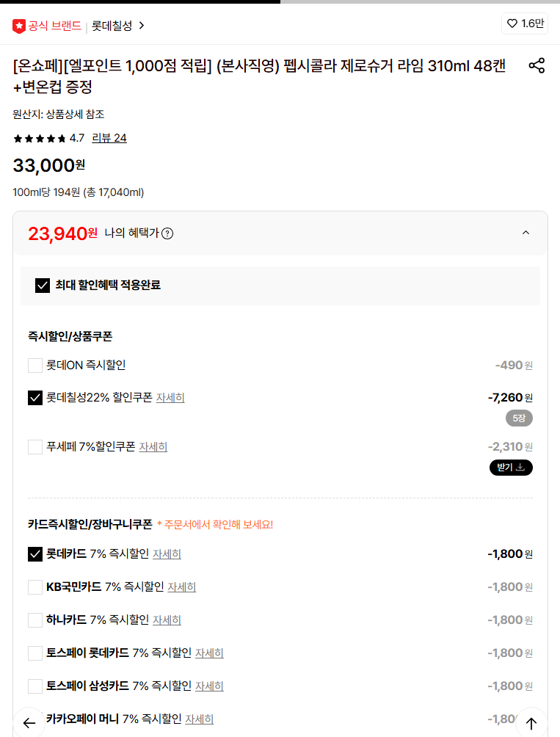Tap the heart icon to add to wishlist

coord(512,23)
